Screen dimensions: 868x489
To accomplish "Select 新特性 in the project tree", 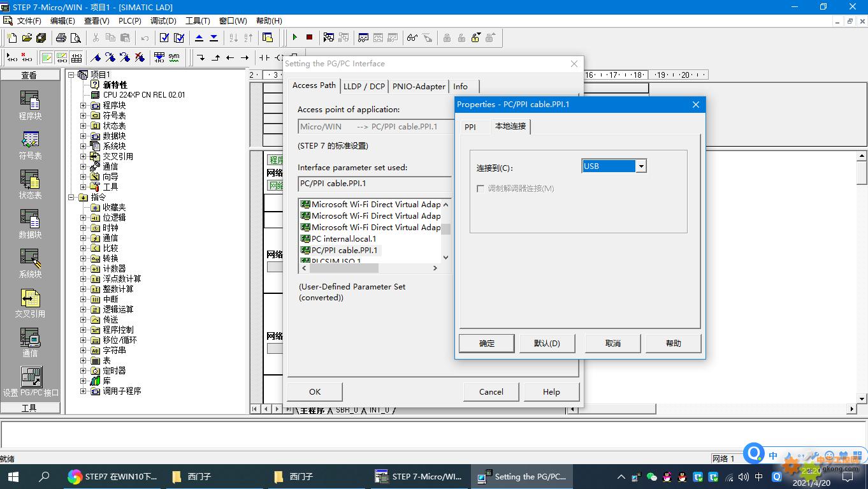I will pyautogui.click(x=115, y=85).
